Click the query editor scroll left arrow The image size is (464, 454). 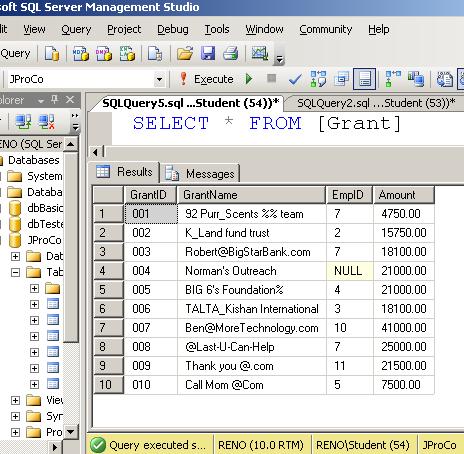pos(95,152)
